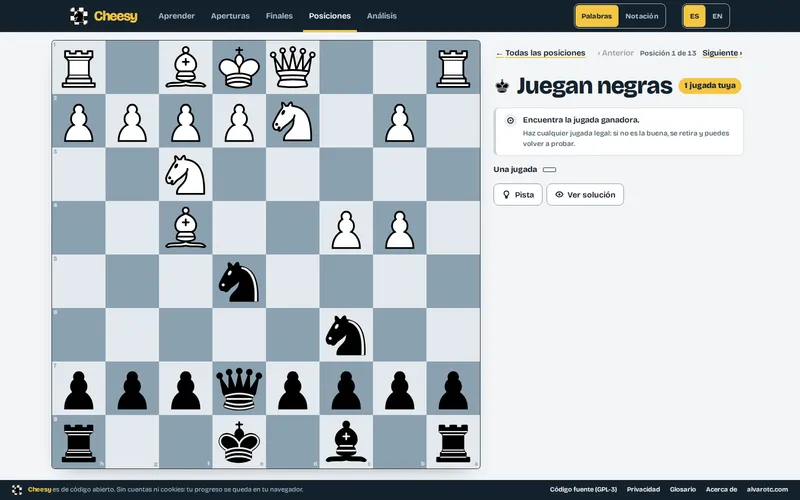Go to the Siguiente position

point(722,53)
